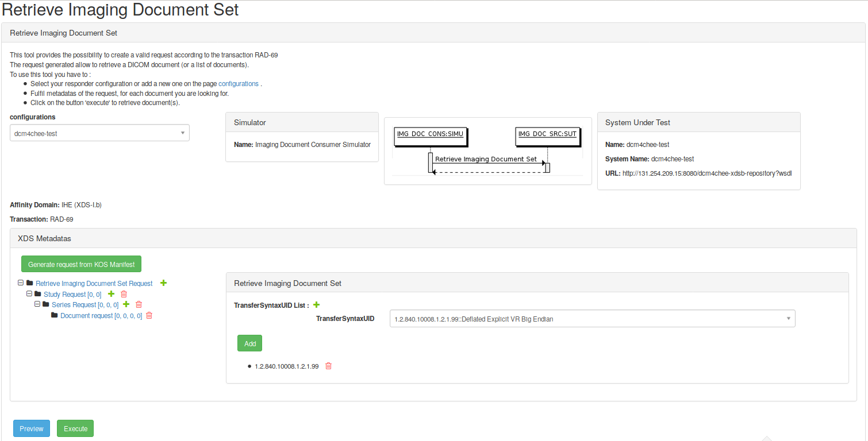
Task: Delete the Study Request node
Action: [x=124, y=294]
